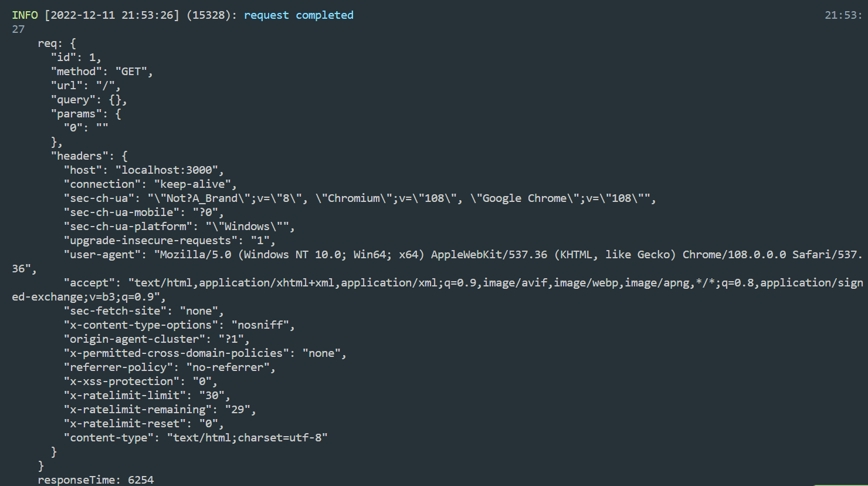The image size is (868, 486).
Task: Click the "content-type" header line
Action: pyautogui.click(x=195, y=438)
